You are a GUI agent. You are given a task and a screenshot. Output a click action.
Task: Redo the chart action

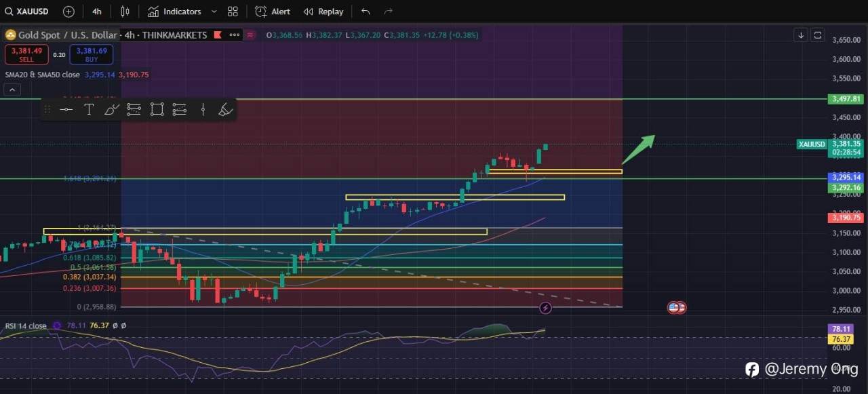point(389,12)
